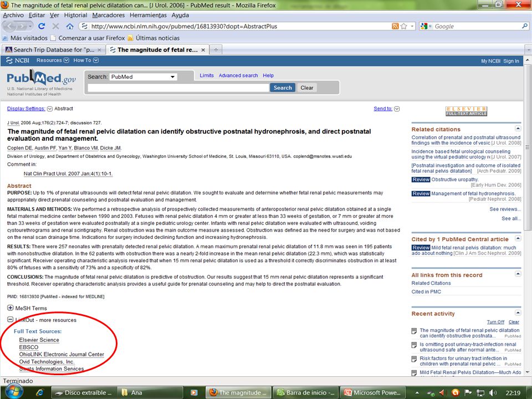Open the Archivo menu
The height and width of the screenshot is (399, 532).
[x=13, y=16]
